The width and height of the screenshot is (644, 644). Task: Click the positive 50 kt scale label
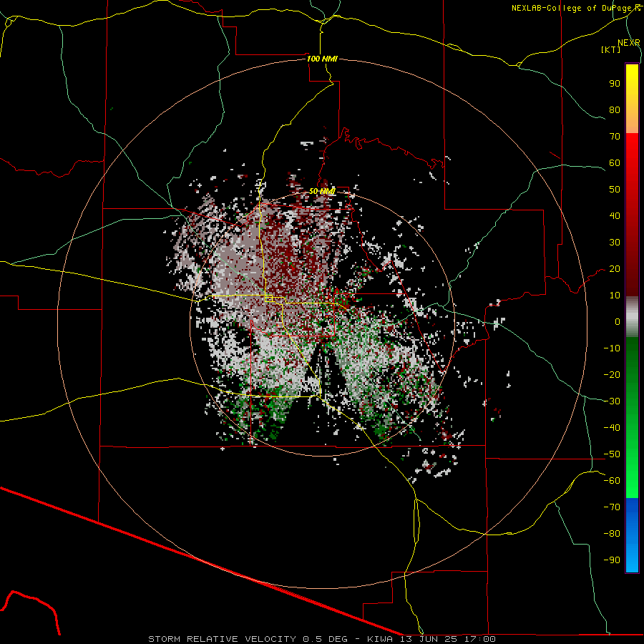click(615, 190)
